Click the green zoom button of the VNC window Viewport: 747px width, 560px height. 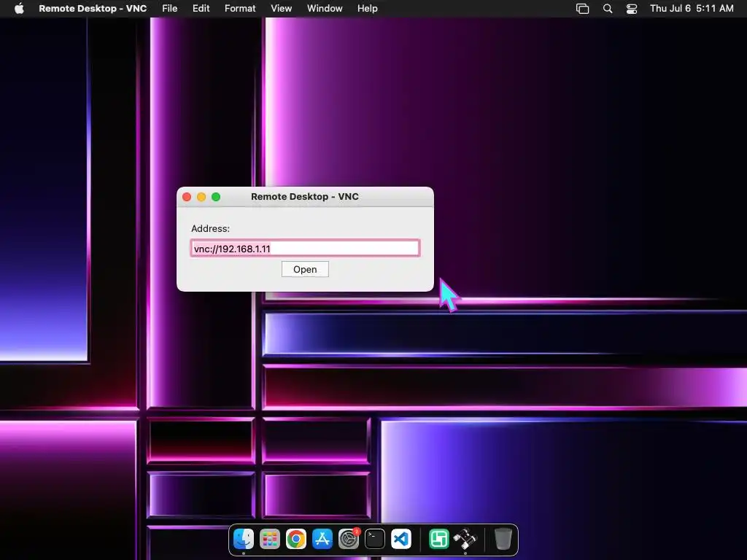(216, 197)
